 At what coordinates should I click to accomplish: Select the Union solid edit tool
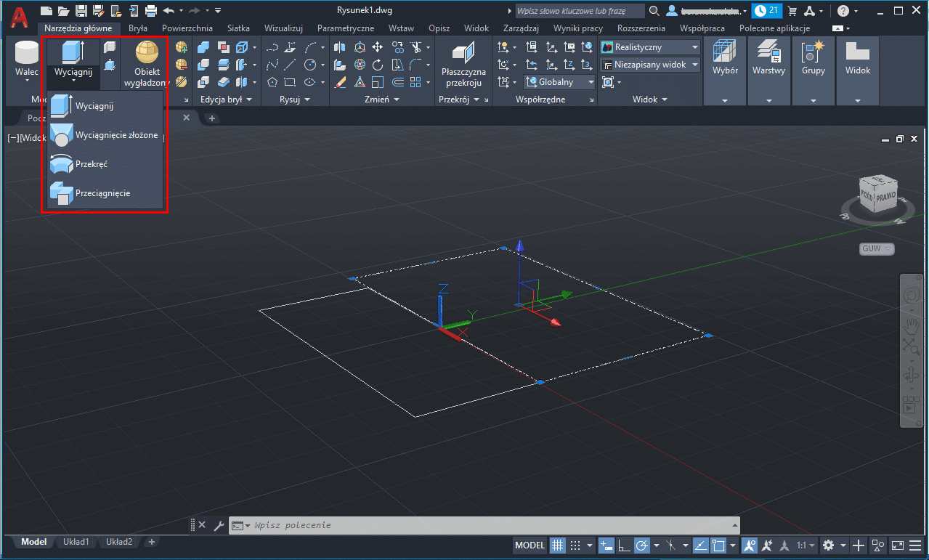point(204,47)
